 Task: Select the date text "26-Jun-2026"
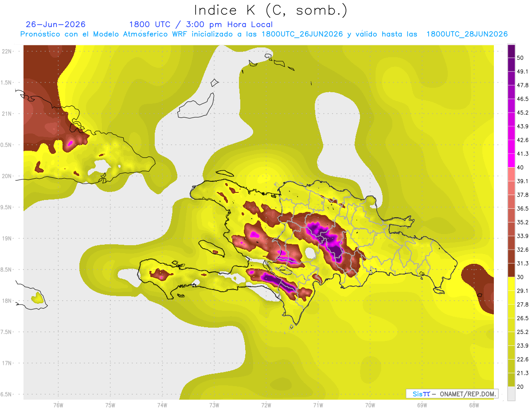[x=56, y=24]
